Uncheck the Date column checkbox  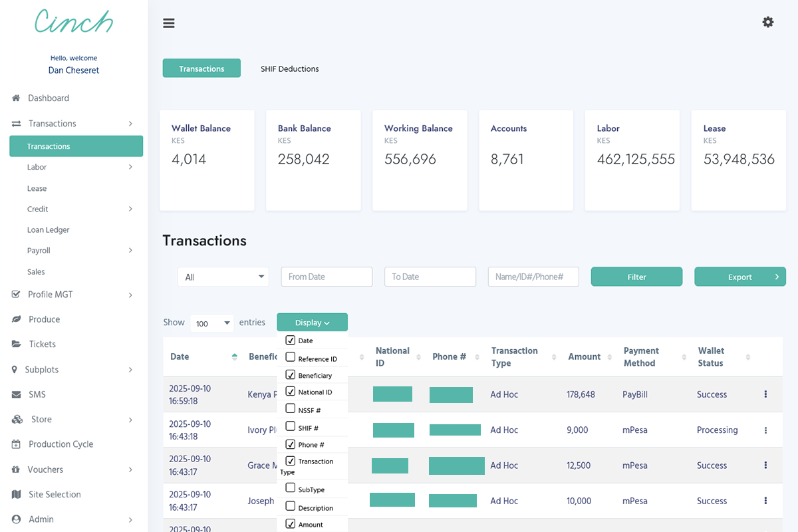click(x=291, y=339)
